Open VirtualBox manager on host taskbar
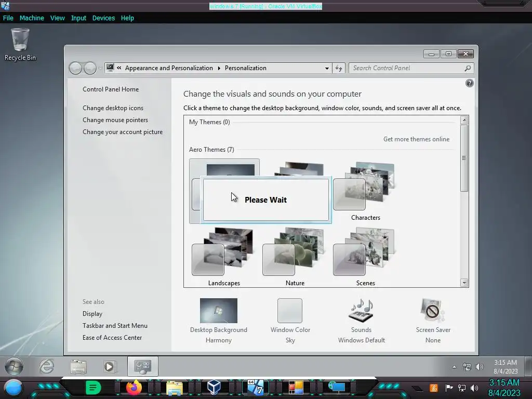532x399 pixels. pyautogui.click(x=214, y=388)
